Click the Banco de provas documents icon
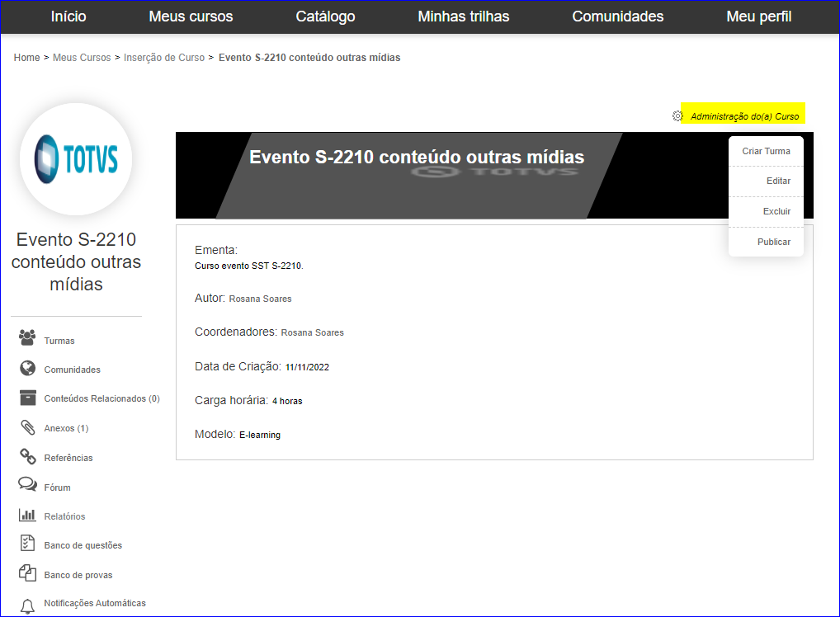 pos(27,572)
